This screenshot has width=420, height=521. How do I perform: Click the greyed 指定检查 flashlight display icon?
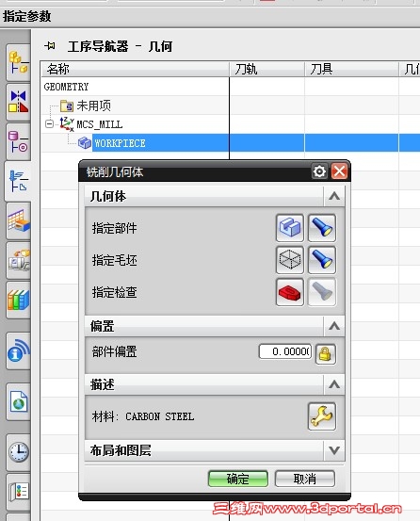click(322, 292)
